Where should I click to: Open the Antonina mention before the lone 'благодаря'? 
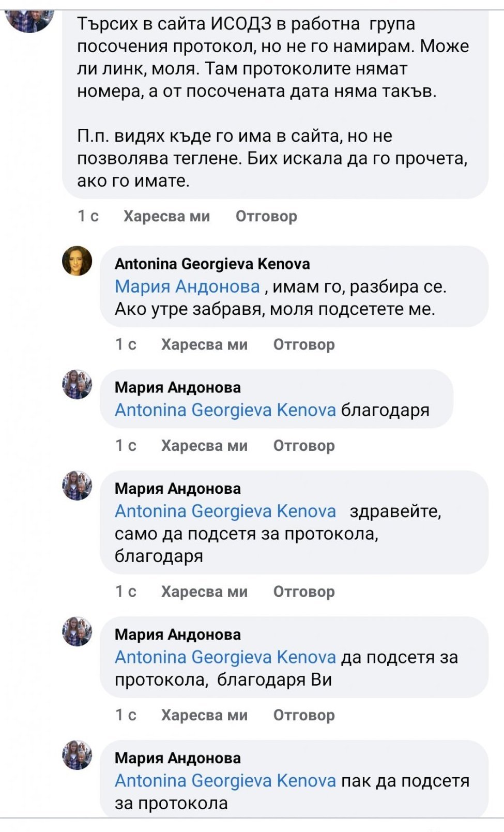coord(225,410)
